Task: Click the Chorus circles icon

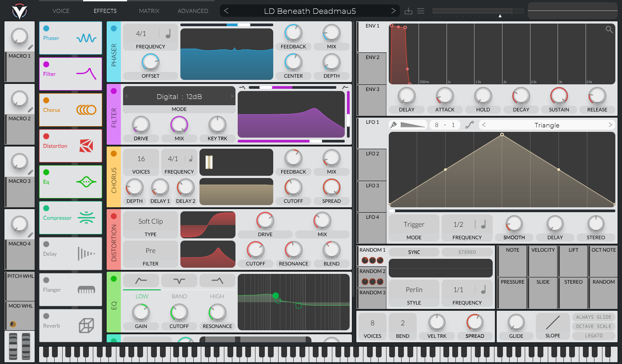Action: (x=86, y=110)
